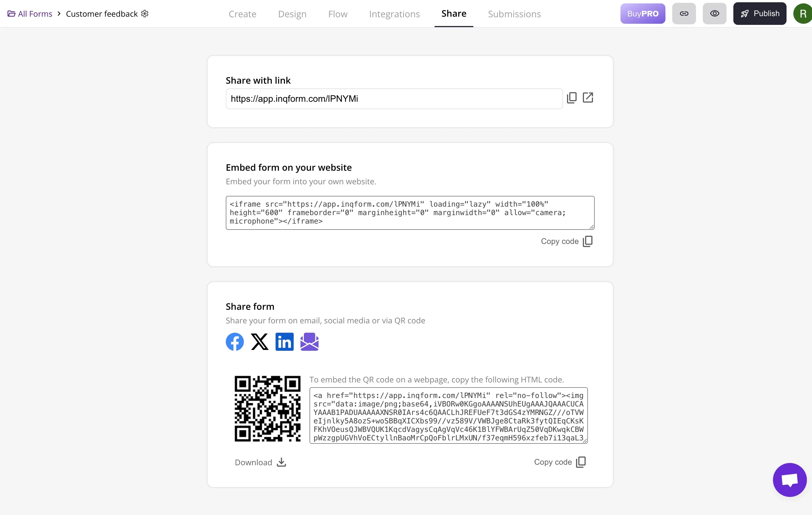Click the QR code HTML textarea
Image resolution: width=812 pixels, height=515 pixels.
pyautogui.click(x=448, y=415)
